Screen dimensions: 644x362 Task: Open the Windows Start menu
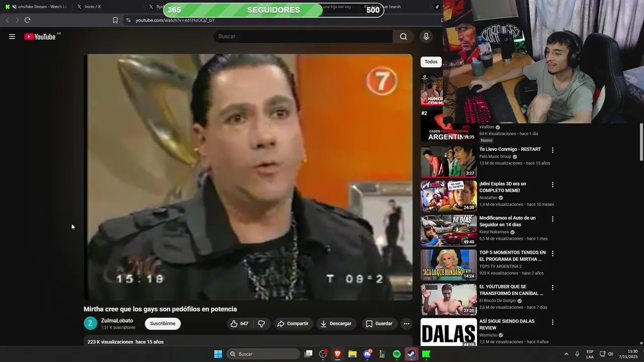pyautogui.click(x=218, y=354)
